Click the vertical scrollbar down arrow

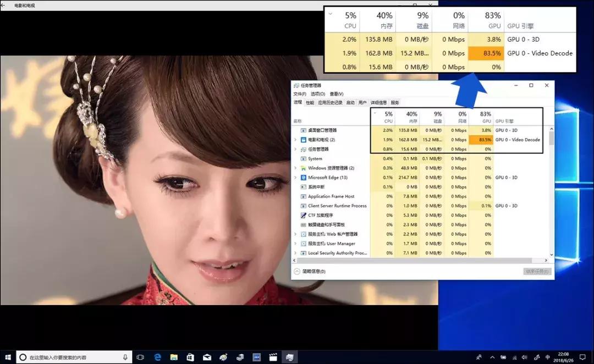[x=551, y=255]
